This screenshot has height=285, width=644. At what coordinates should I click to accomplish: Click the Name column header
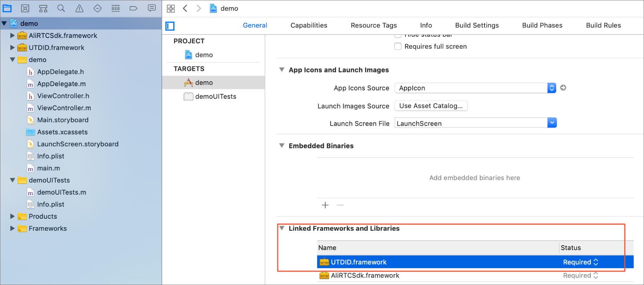point(438,248)
